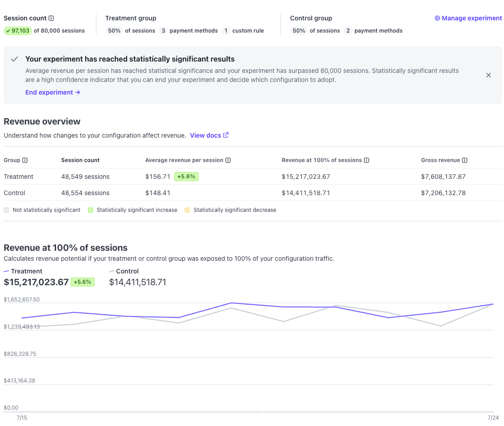This screenshot has height=426, width=504.
Task: Click the green legend swatch for significant increase
Action: [x=90, y=210]
